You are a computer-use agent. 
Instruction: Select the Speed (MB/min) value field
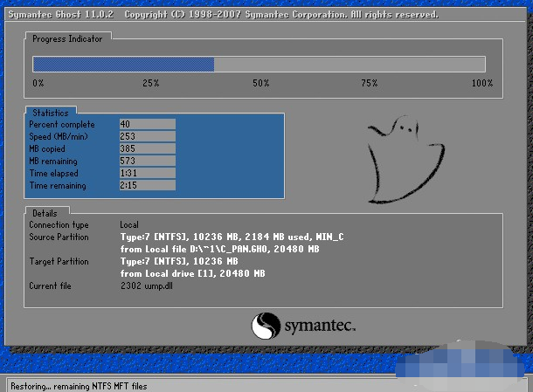[147, 136]
